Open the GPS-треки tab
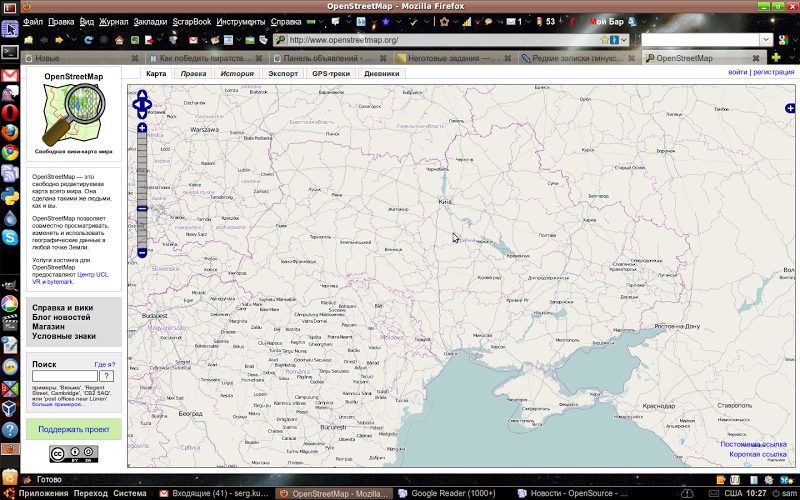This screenshot has width=800, height=500. (331, 73)
